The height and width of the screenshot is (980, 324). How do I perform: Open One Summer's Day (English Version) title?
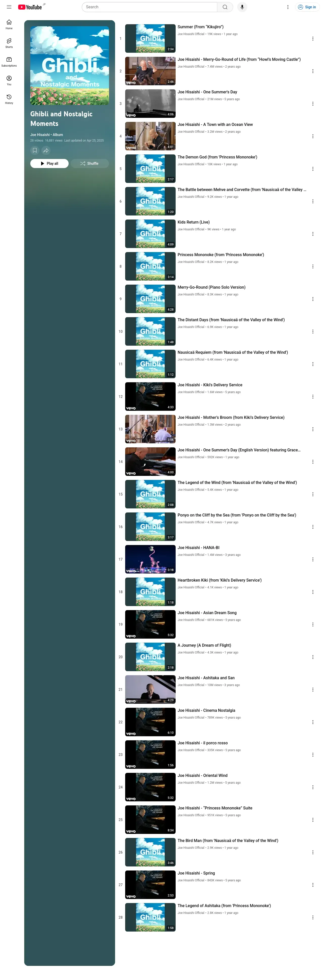coord(239,450)
